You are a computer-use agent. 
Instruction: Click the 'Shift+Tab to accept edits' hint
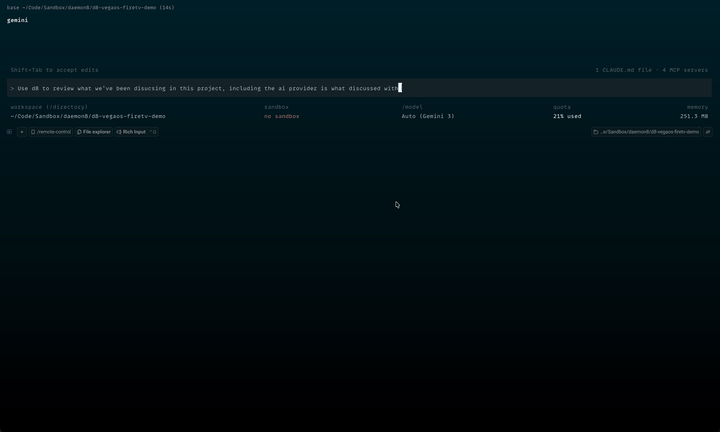54,70
